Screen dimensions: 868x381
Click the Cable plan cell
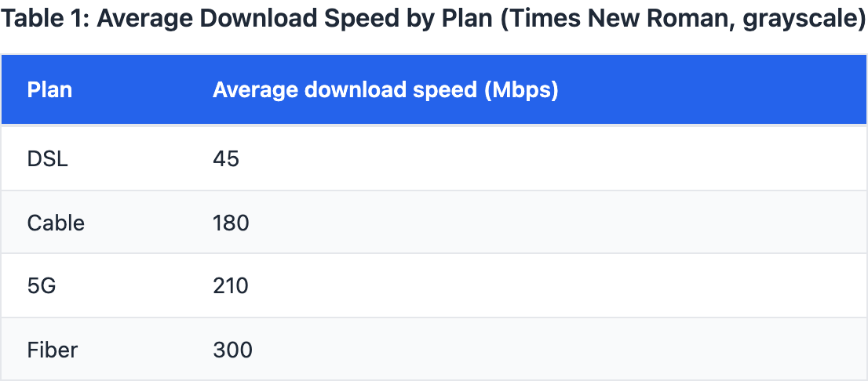click(x=56, y=223)
